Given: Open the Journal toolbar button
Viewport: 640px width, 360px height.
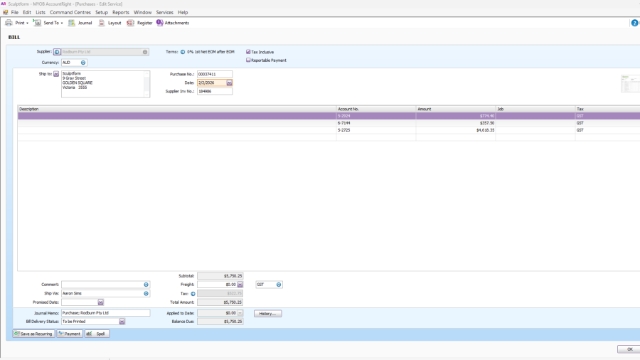Looking at the screenshot, I should point(80,23).
